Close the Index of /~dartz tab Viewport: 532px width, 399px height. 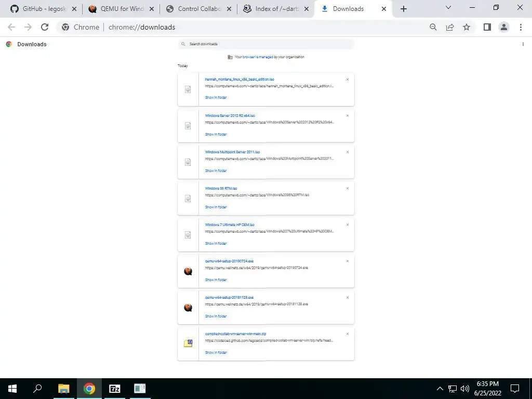307,9
